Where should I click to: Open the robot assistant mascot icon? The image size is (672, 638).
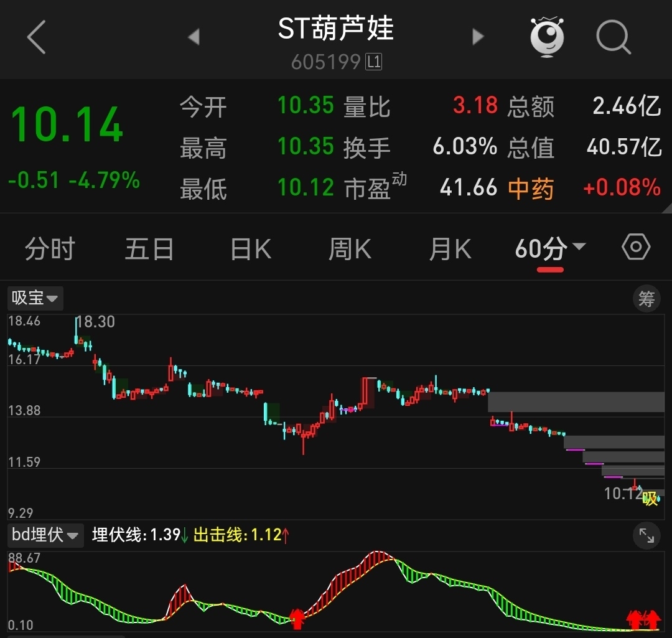[547, 37]
